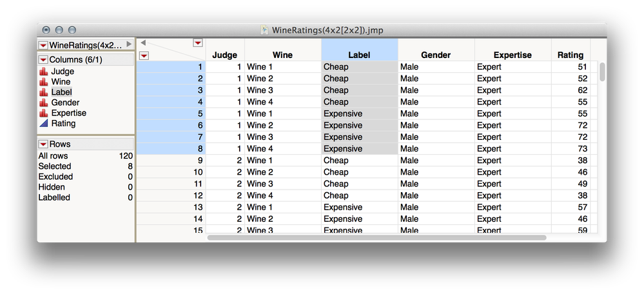Click the Hidden rows entry

[86, 187]
